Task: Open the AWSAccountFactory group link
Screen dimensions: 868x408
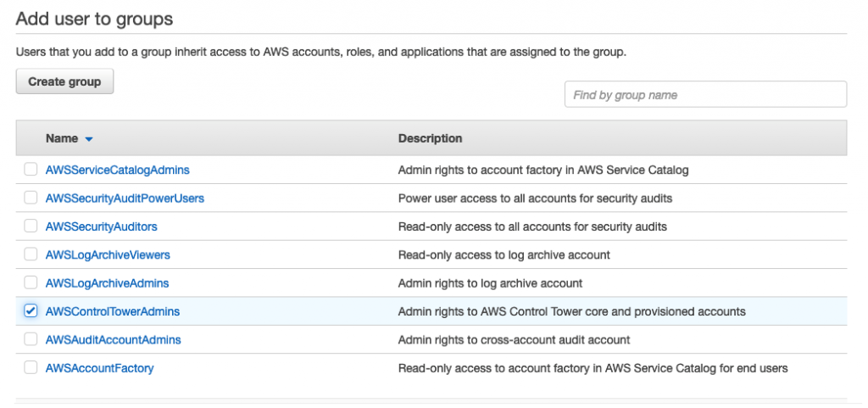Action: click(x=100, y=367)
